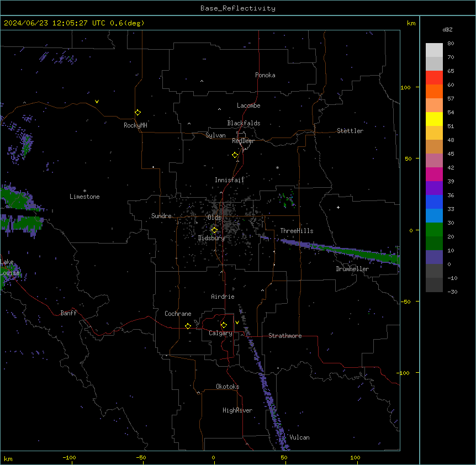Select the yellow diamond marker above Didsbury
Image resolution: width=476 pixels, height=465 pixels.
tap(214, 230)
